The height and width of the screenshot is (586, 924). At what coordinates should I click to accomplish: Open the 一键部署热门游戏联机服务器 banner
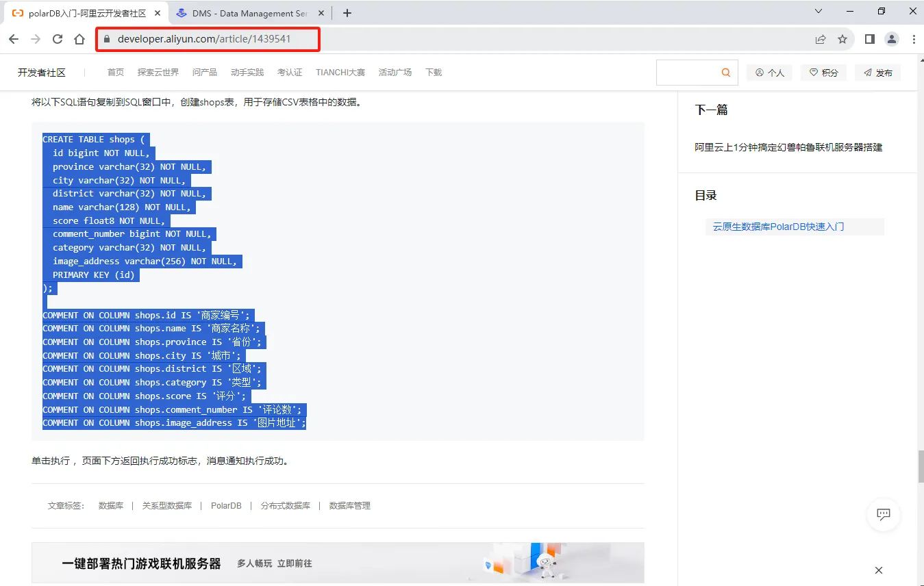tap(338, 563)
